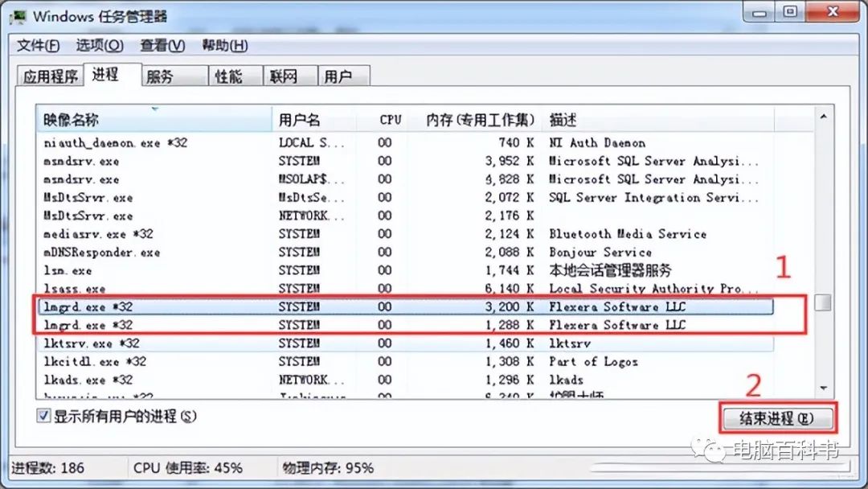This screenshot has height=489, width=868.
Task: Open the 选项 (Options) menu
Action: pos(99,46)
